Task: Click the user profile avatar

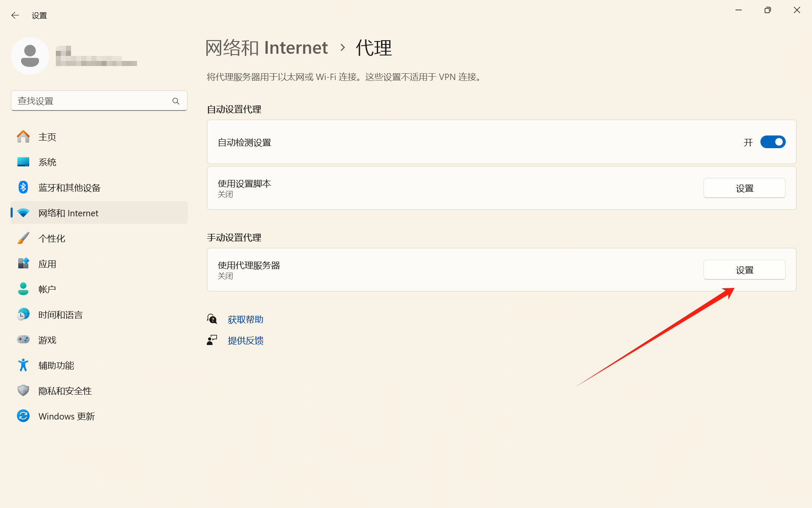Action: (30, 56)
